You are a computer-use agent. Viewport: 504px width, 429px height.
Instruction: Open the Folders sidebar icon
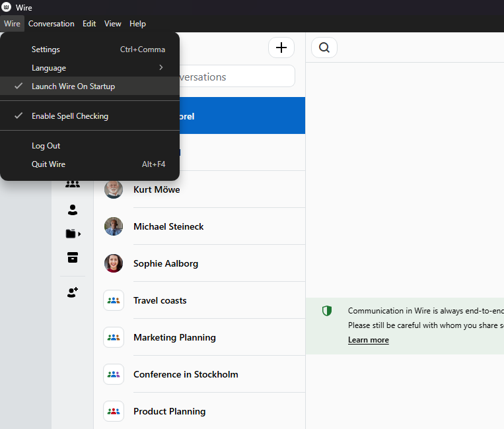click(x=73, y=234)
